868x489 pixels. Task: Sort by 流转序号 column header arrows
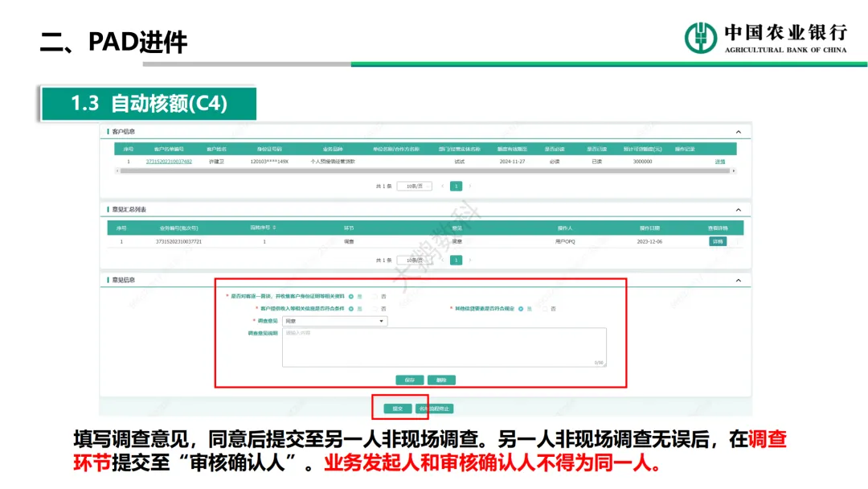(x=274, y=228)
